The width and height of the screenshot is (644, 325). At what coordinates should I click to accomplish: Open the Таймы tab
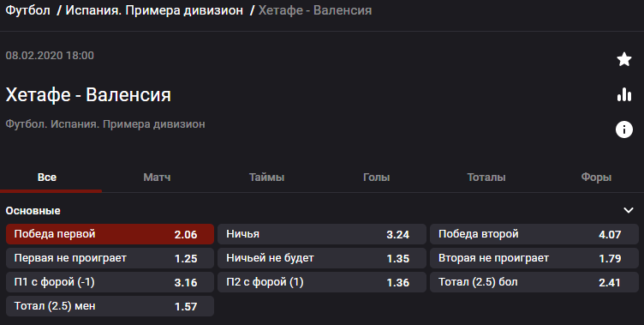266,178
